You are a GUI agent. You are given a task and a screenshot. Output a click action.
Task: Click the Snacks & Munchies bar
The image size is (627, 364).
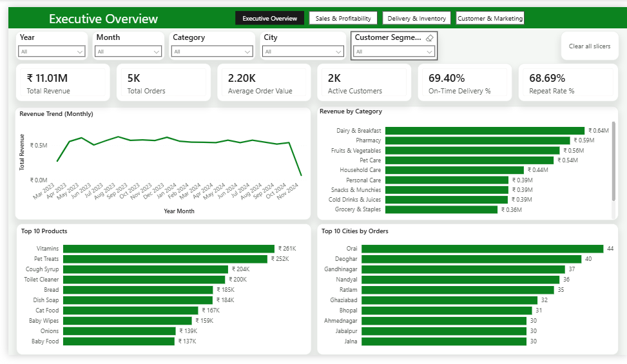(447, 190)
